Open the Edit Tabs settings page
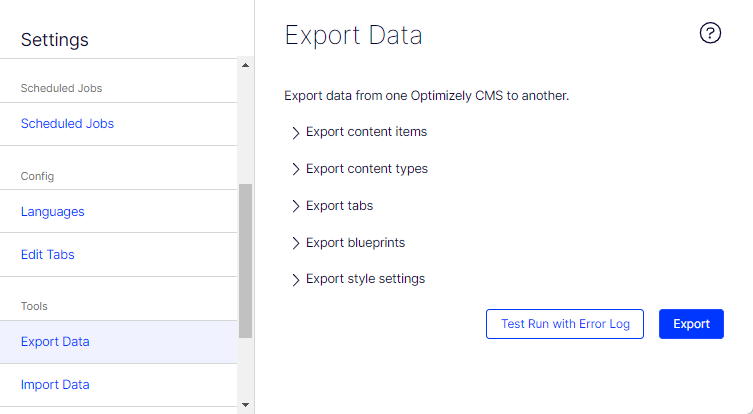 point(48,254)
